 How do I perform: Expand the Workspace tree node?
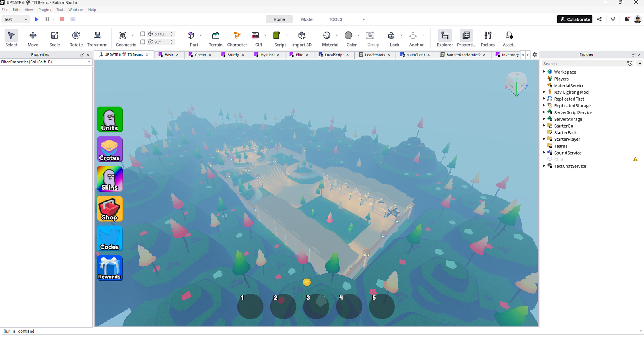click(x=544, y=72)
